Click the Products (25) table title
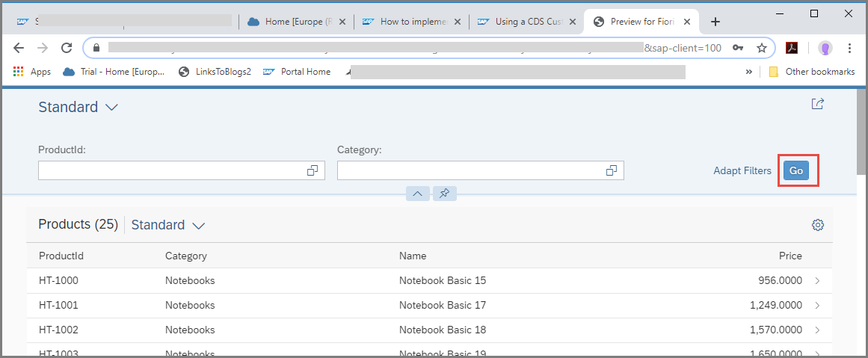 [x=79, y=224]
